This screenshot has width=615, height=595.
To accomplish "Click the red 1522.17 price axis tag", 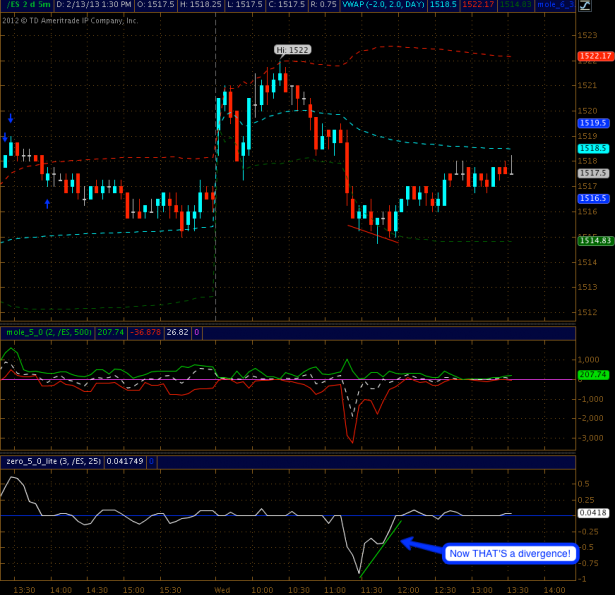I will [x=594, y=57].
